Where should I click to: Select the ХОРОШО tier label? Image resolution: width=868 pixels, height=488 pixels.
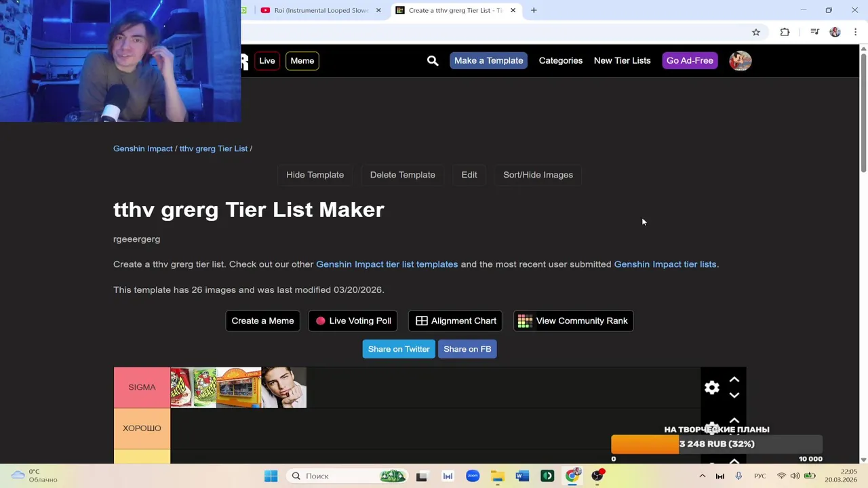[x=142, y=428]
